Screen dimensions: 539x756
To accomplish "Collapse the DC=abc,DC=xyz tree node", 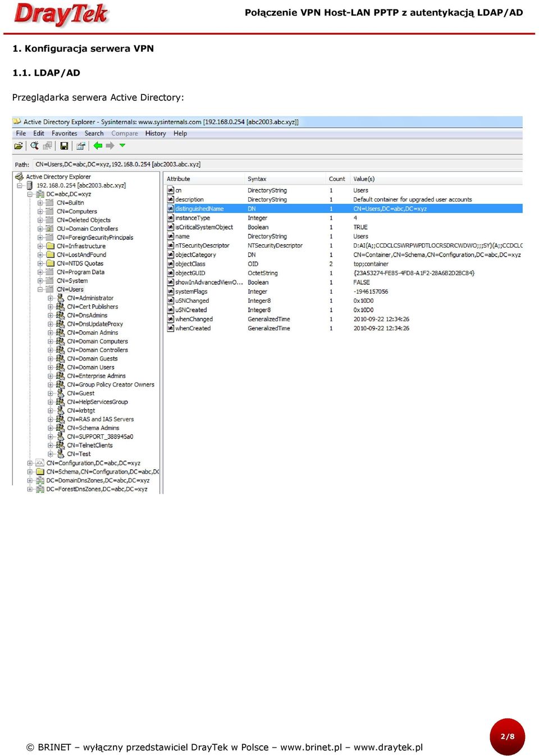I will 30,194.
